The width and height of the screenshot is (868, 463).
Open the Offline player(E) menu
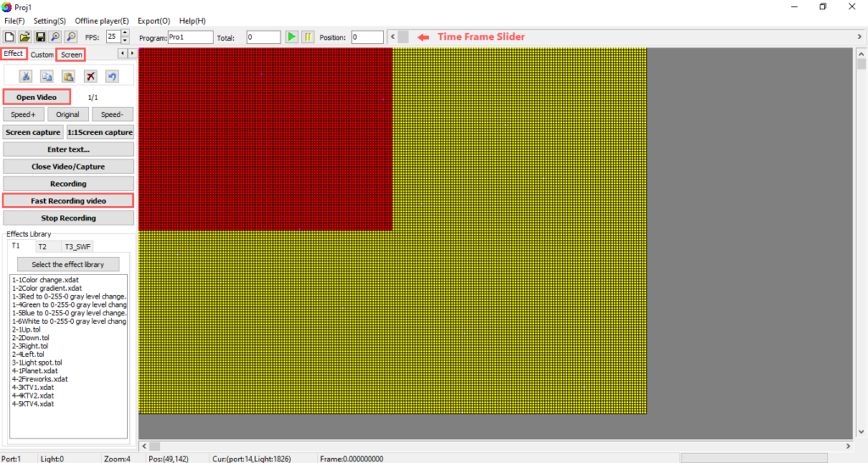(x=102, y=20)
